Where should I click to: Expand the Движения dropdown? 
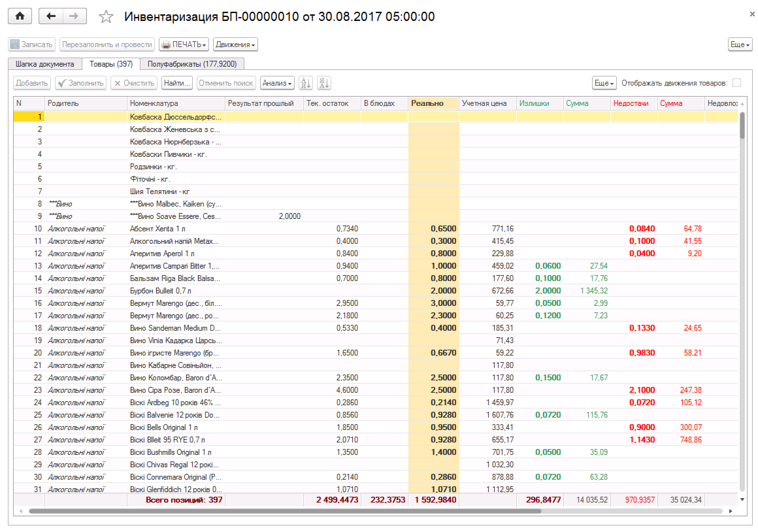click(235, 44)
